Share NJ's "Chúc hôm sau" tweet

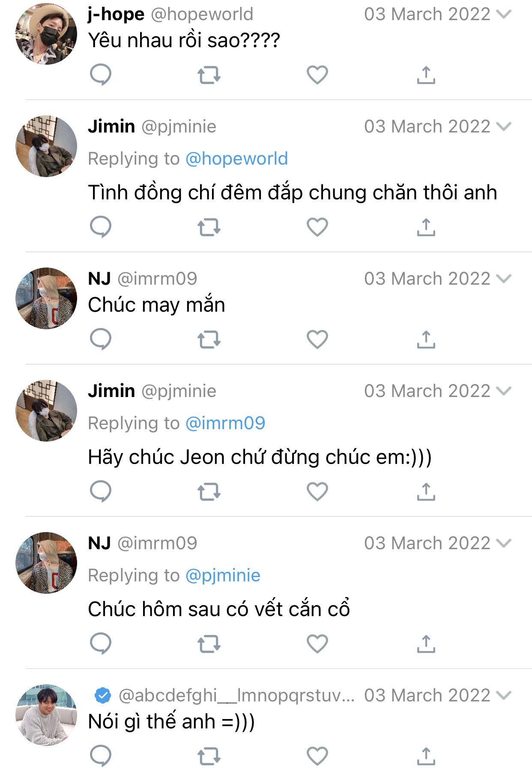coord(426,644)
